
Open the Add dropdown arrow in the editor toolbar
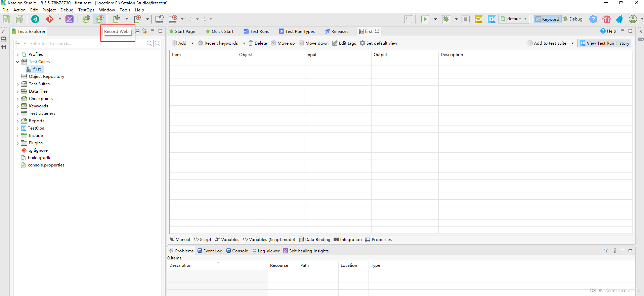[192, 43]
